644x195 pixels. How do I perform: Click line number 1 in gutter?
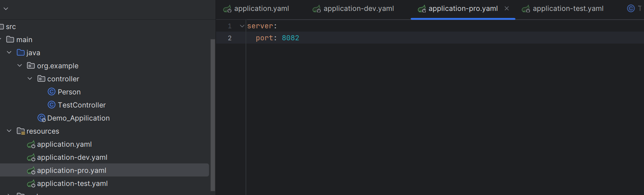coord(230,26)
